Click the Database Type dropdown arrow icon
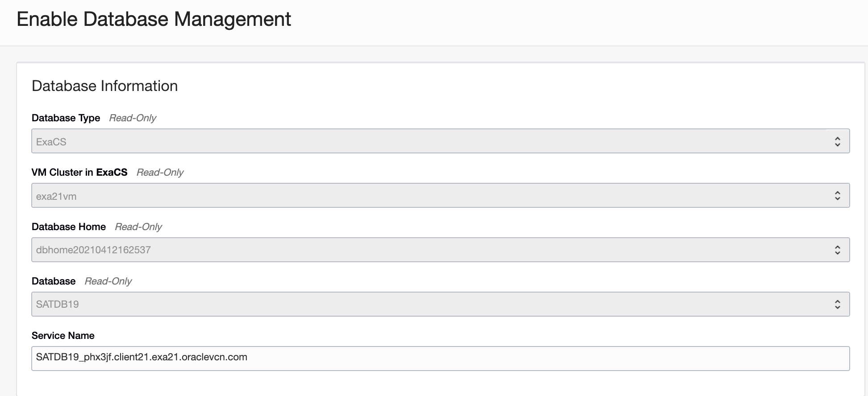This screenshot has width=868, height=396. tap(837, 141)
